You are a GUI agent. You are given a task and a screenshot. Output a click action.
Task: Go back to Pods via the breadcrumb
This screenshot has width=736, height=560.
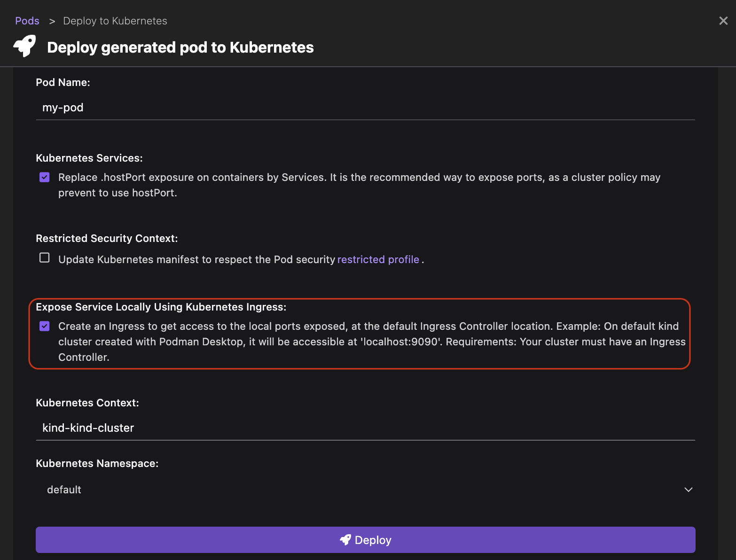27,21
